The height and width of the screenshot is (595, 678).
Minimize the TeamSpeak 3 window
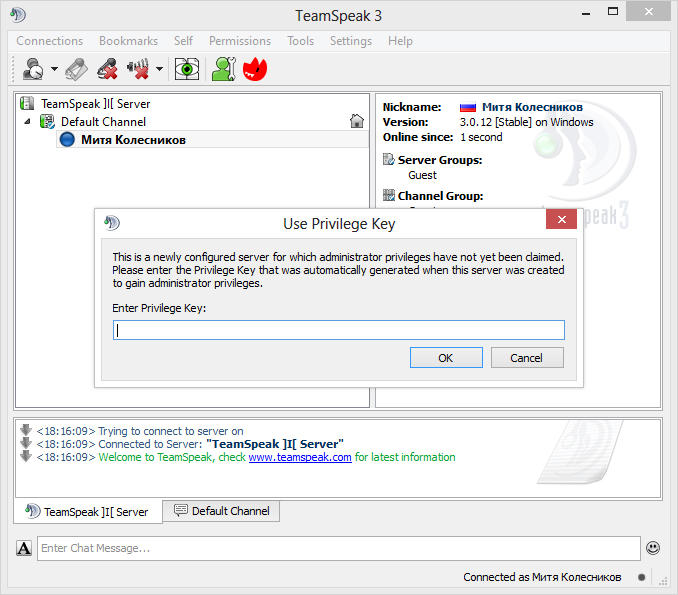click(x=586, y=13)
